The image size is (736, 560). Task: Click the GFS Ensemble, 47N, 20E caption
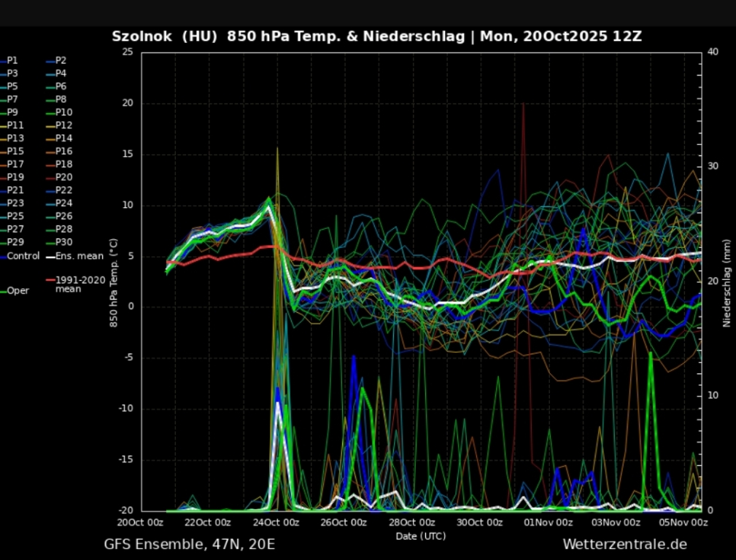(x=190, y=544)
